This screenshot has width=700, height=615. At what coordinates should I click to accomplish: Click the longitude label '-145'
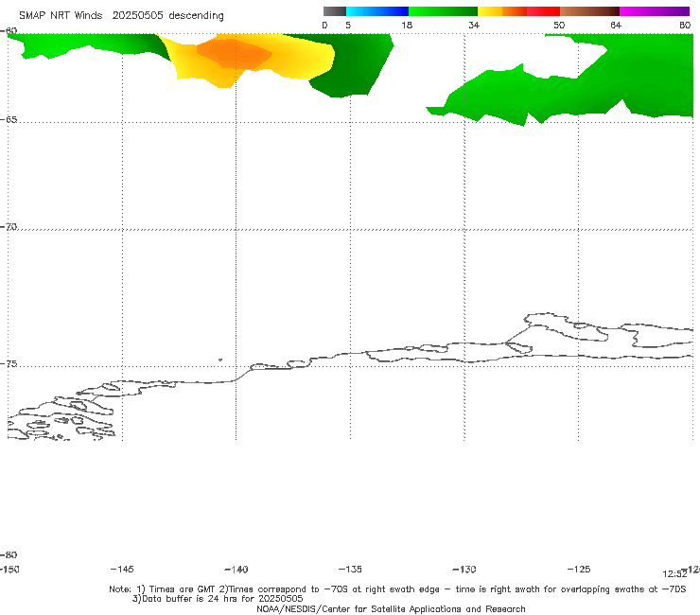122,570
